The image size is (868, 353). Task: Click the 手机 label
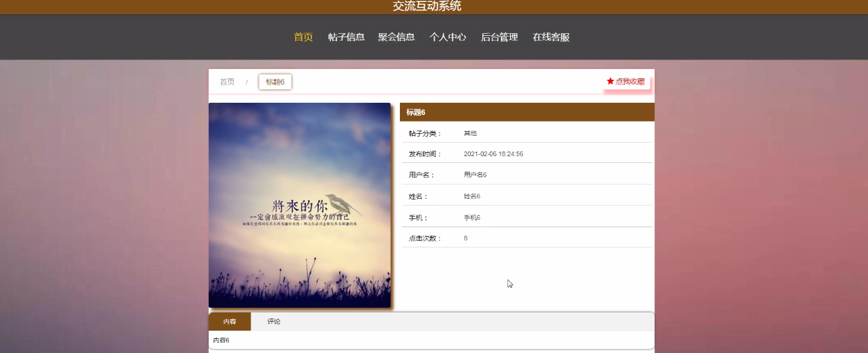(x=419, y=218)
